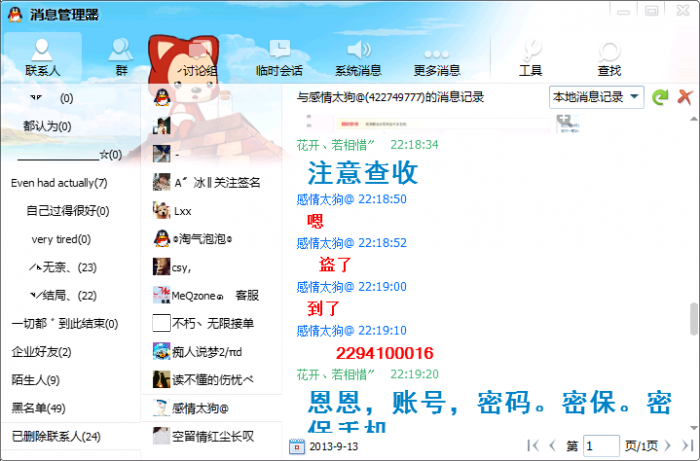Click the penguin avatar at top of contact list

click(x=162, y=98)
